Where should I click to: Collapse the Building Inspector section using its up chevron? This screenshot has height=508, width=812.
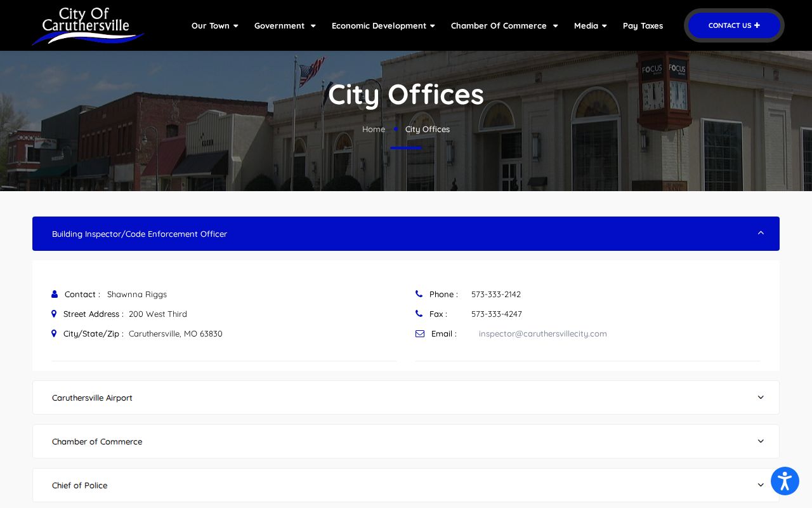point(761,233)
